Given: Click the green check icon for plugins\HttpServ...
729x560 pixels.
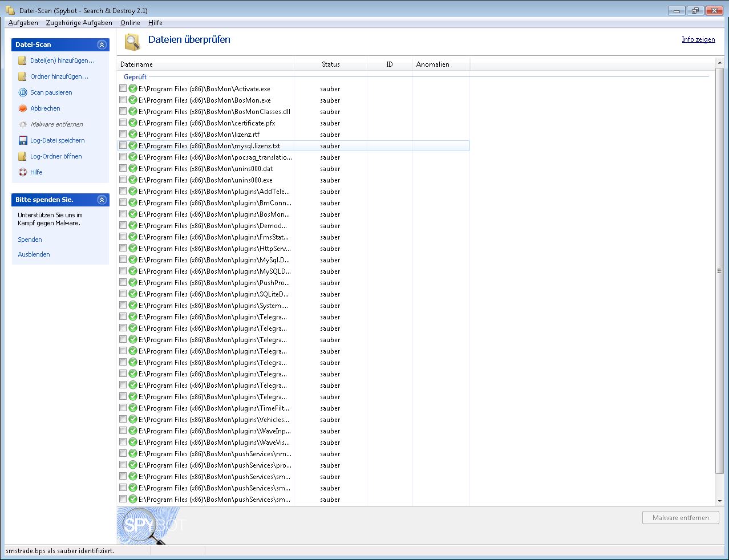Looking at the screenshot, I should (133, 249).
